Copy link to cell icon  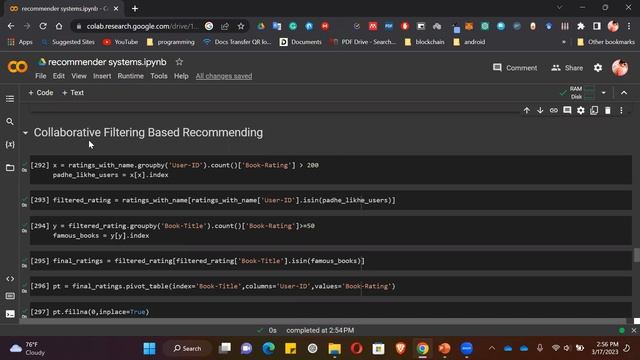click(553, 110)
